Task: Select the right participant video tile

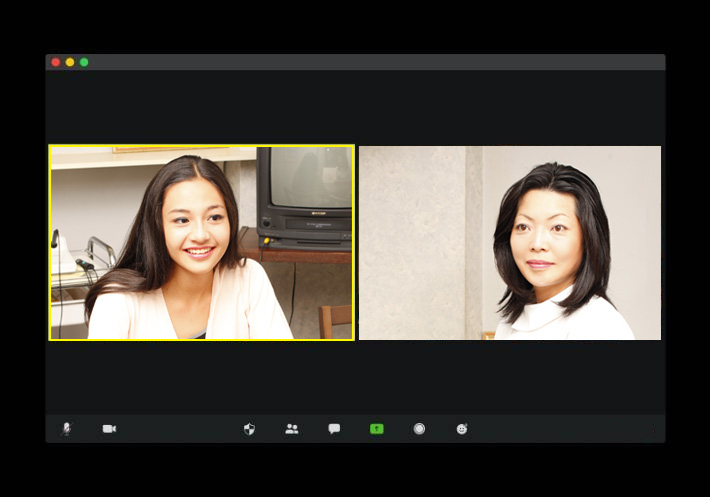Action: [510, 243]
